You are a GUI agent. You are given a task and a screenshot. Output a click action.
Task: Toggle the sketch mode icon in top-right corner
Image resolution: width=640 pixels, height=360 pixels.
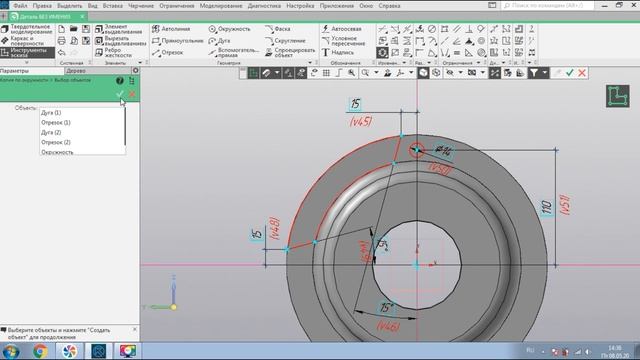point(618,97)
